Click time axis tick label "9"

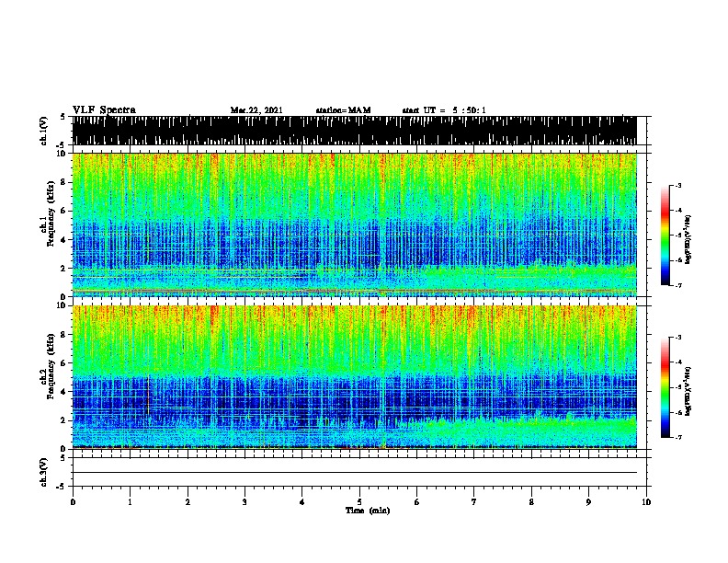pyautogui.click(x=588, y=501)
